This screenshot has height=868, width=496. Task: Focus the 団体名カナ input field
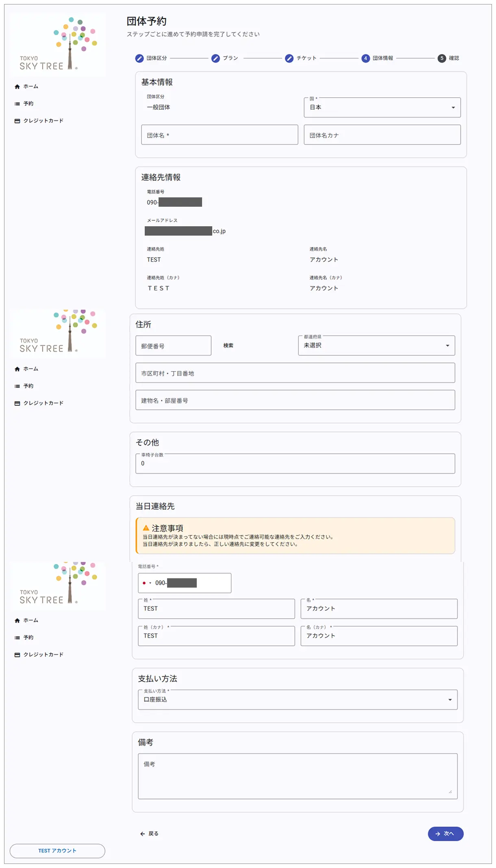[x=382, y=135]
